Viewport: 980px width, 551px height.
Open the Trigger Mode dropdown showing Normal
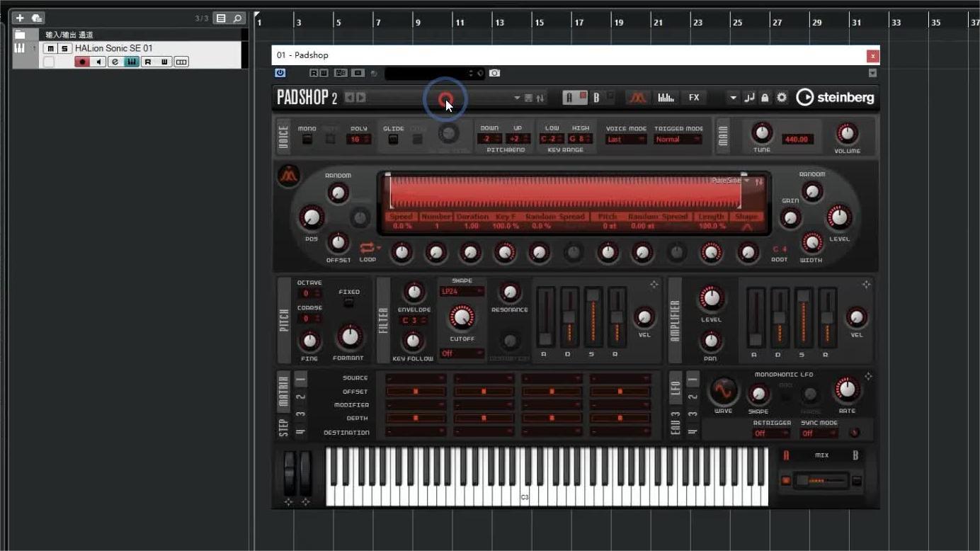point(678,140)
